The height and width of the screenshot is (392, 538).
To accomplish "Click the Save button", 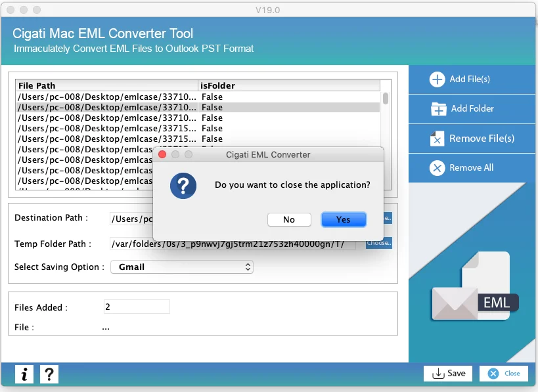I will point(448,374).
